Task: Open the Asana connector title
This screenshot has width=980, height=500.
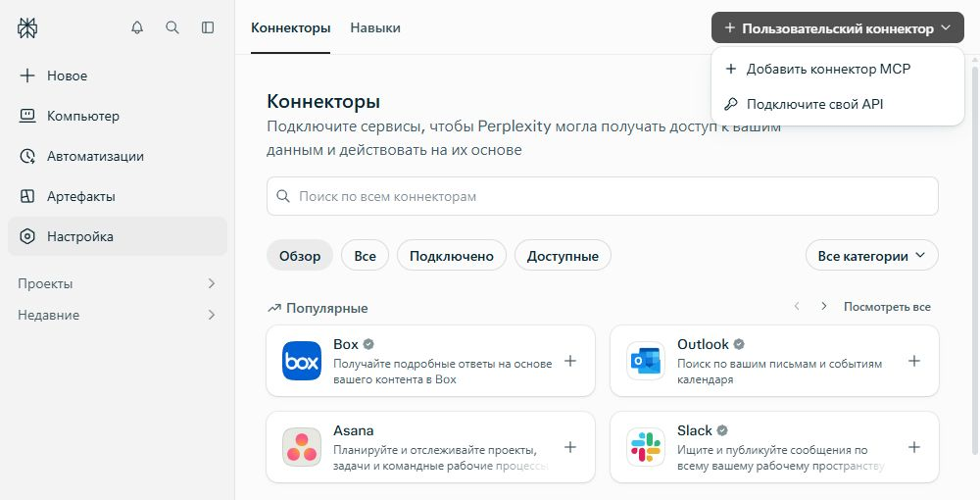Action: coord(353,430)
